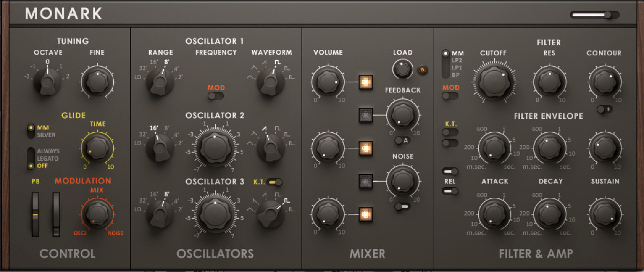Set glide to LEGATO

48,159
